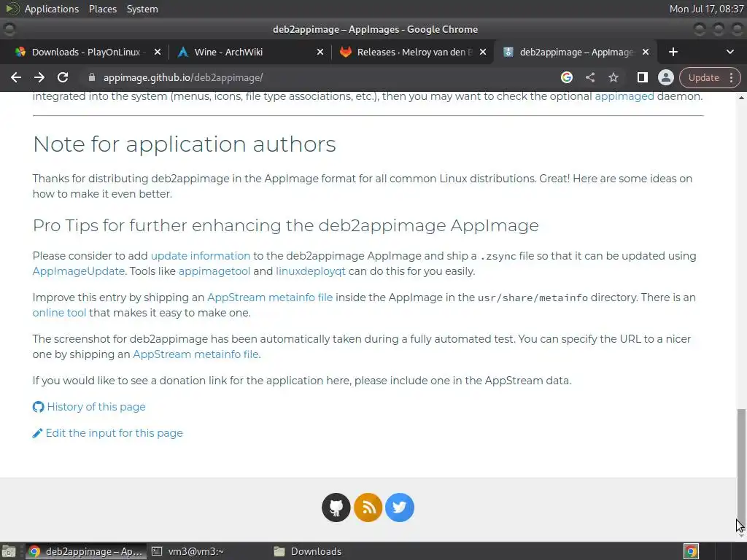The height and width of the screenshot is (560, 747).
Task: Switch to Downloads folder window in taskbar
Action: pos(308,551)
